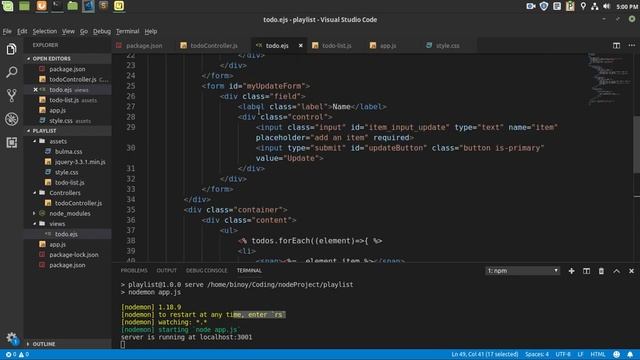The width and height of the screenshot is (640, 360).
Task: Open the system volume icon in tray
Action: coord(607,6)
